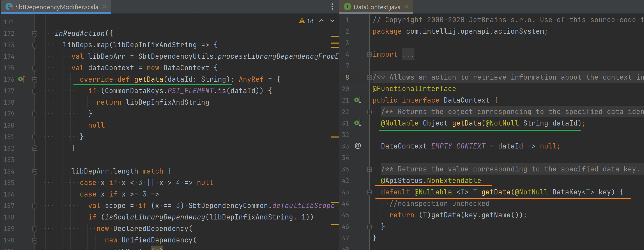Click warning stripe mark beside line 181
Image resolution: width=644 pixels, height=250 pixels.
click(x=335, y=137)
